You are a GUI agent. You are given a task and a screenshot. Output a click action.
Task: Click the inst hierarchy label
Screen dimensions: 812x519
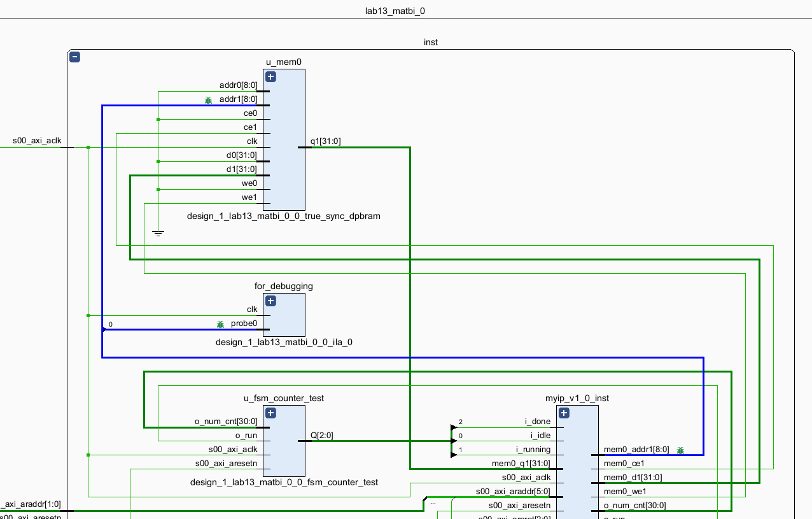431,42
